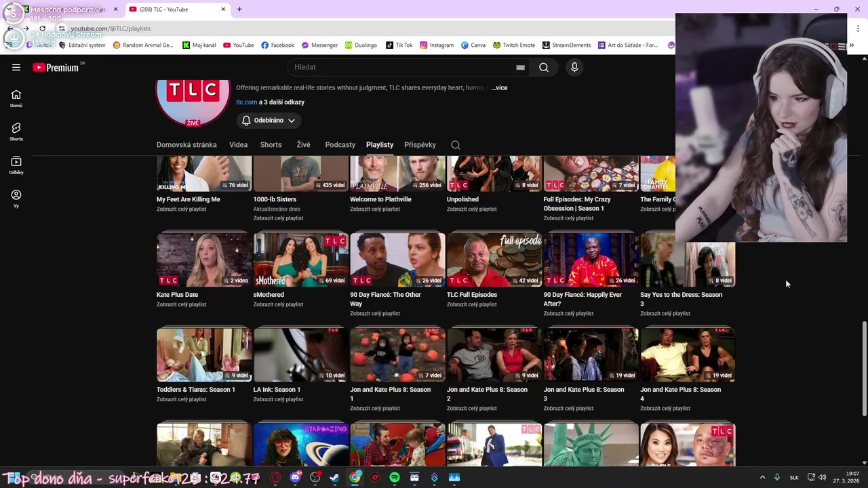Image resolution: width=868 pixels, height=488 pixels.
Task: Switch to the Videa tab
Action: click(238, 144)
